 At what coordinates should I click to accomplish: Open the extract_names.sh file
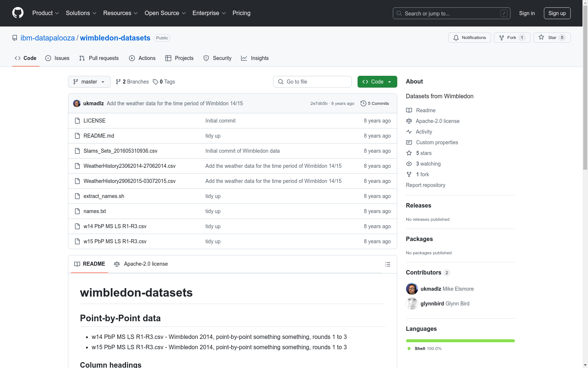click(104, 196)
